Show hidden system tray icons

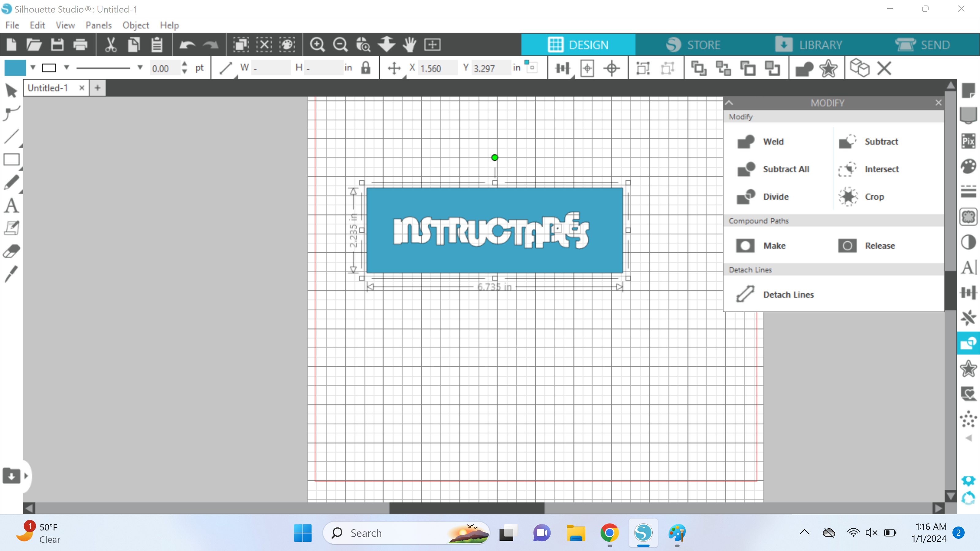pos(804,532)
